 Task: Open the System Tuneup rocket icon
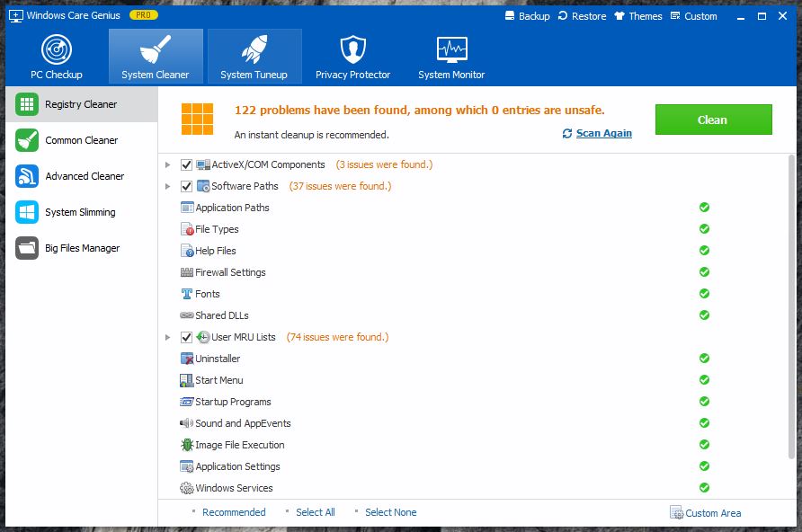tap(254, 49)
